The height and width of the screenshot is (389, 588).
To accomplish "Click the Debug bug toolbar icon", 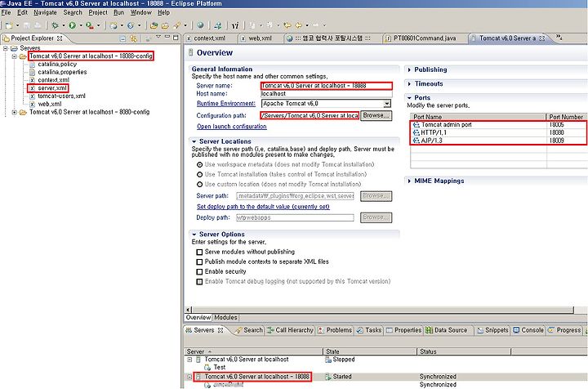I will (56, 25).
